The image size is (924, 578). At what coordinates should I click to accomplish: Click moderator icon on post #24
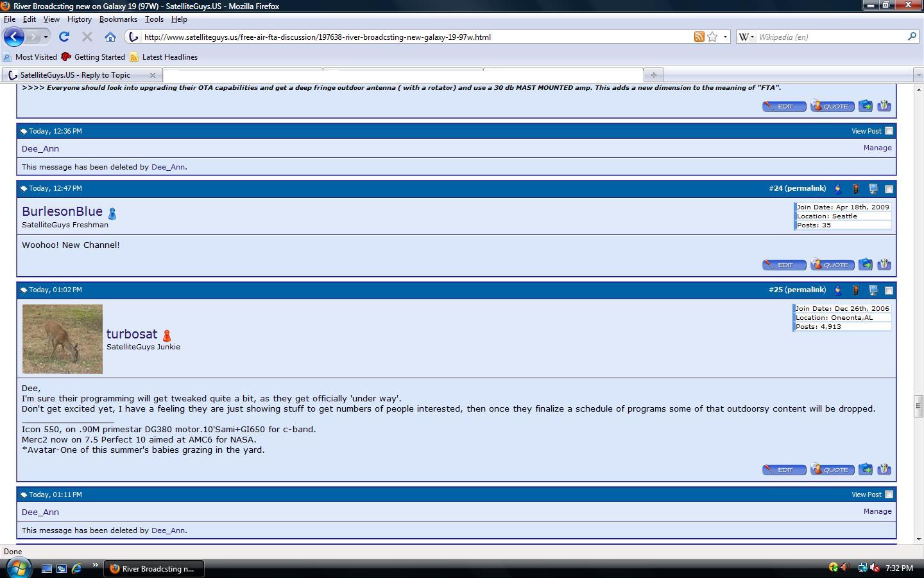(837, 189)
